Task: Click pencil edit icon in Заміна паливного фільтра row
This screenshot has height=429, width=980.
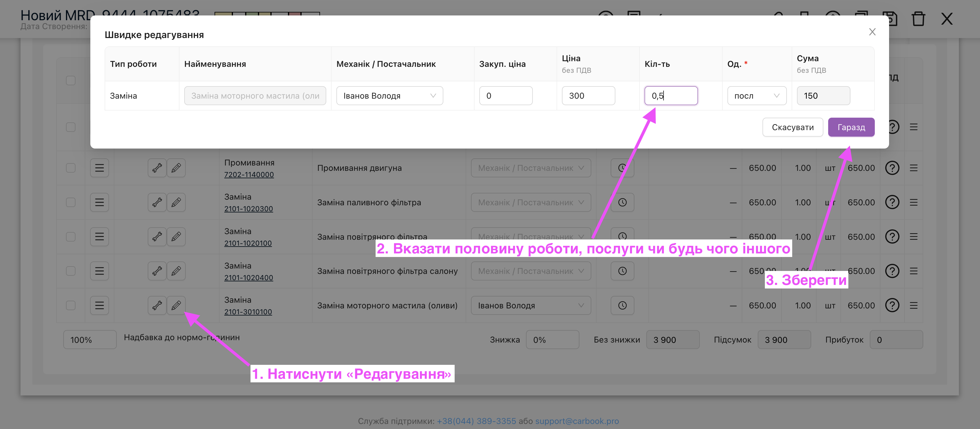Action: tap(176, 202)
